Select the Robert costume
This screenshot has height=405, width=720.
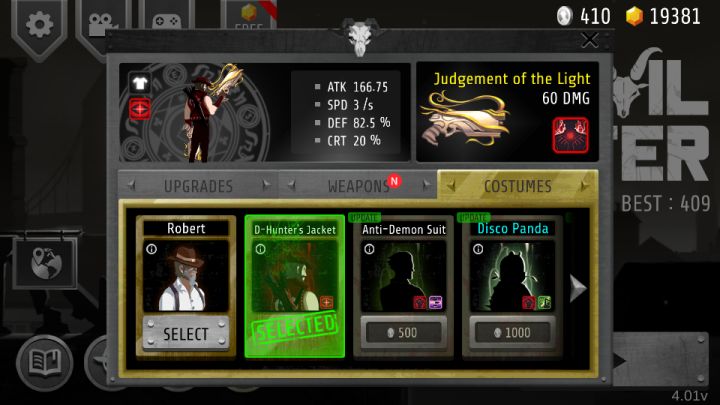click(186, 334)
